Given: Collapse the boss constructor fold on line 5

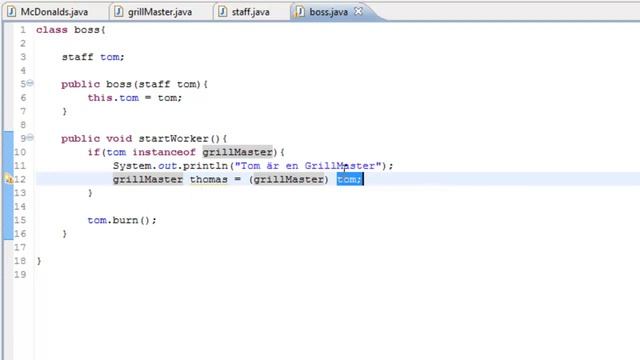Looking at the screenshot, I should (30, 83).
